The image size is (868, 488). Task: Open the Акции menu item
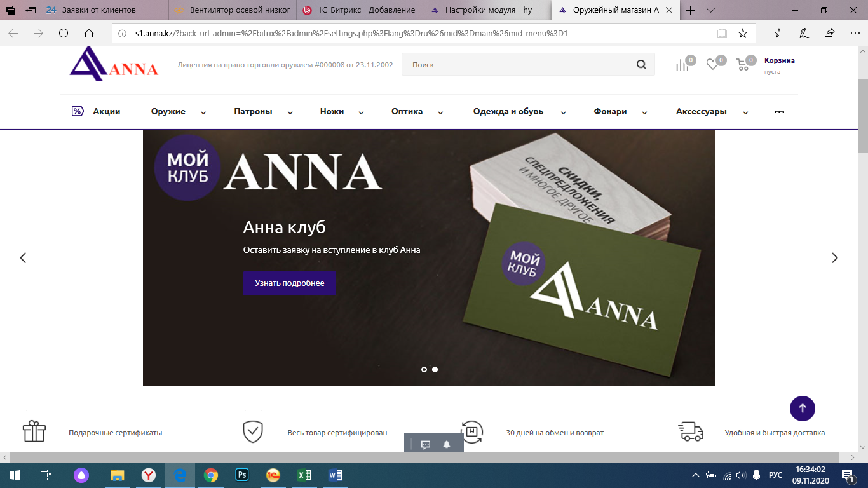click(x=106, y=111)
